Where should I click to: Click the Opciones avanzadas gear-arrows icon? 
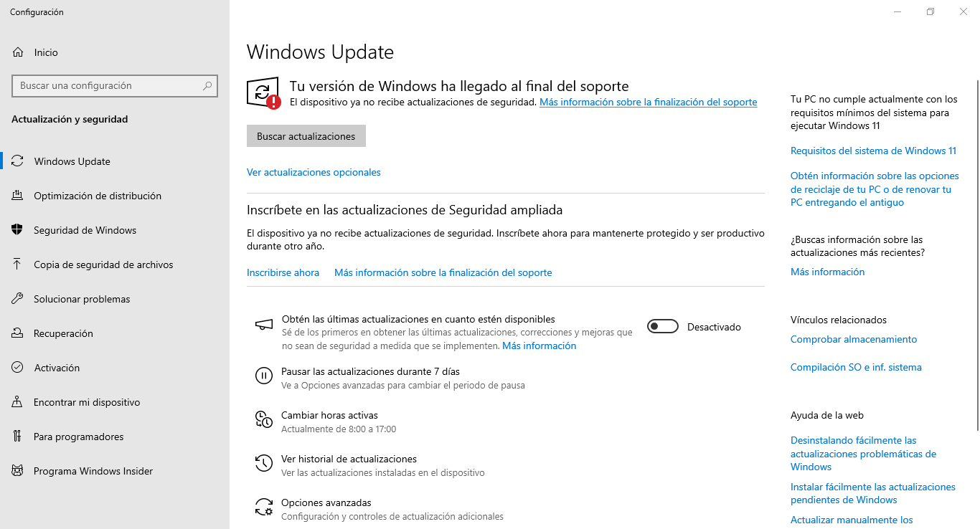click(264, 507)
